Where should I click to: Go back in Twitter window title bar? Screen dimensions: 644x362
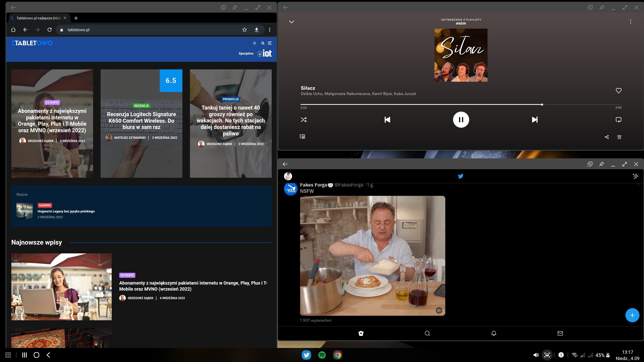(x=285, y=164)
